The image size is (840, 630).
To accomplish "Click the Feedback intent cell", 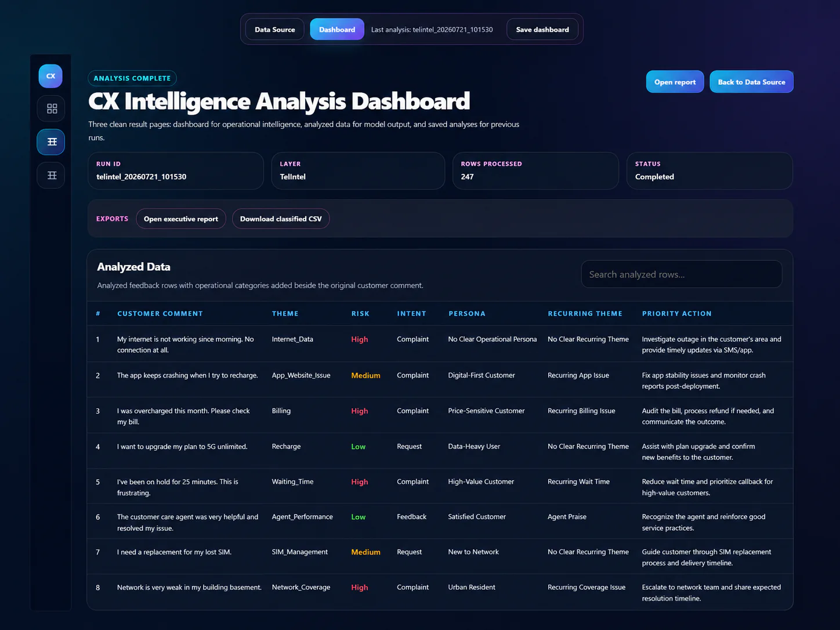I will [412, 517].
